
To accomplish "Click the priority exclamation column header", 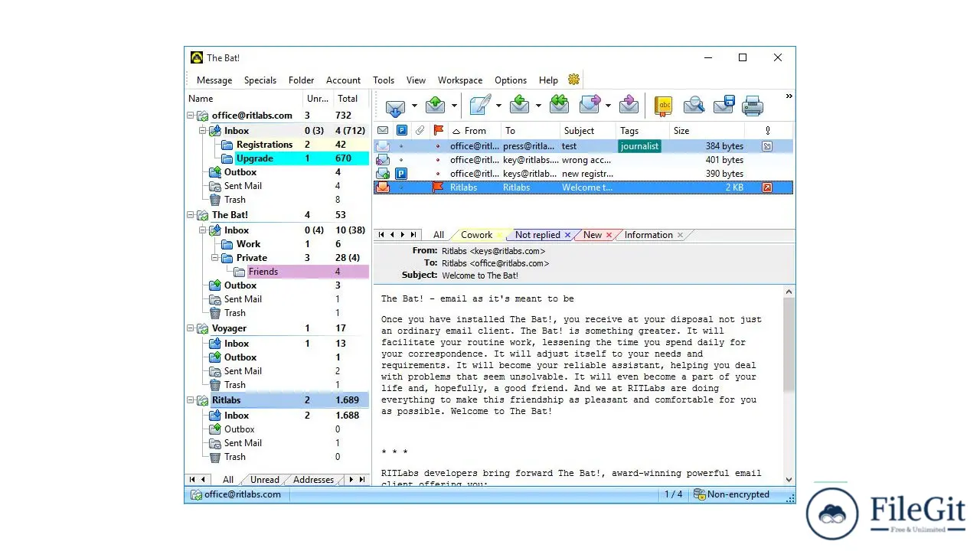I will (x=768, y=131).
